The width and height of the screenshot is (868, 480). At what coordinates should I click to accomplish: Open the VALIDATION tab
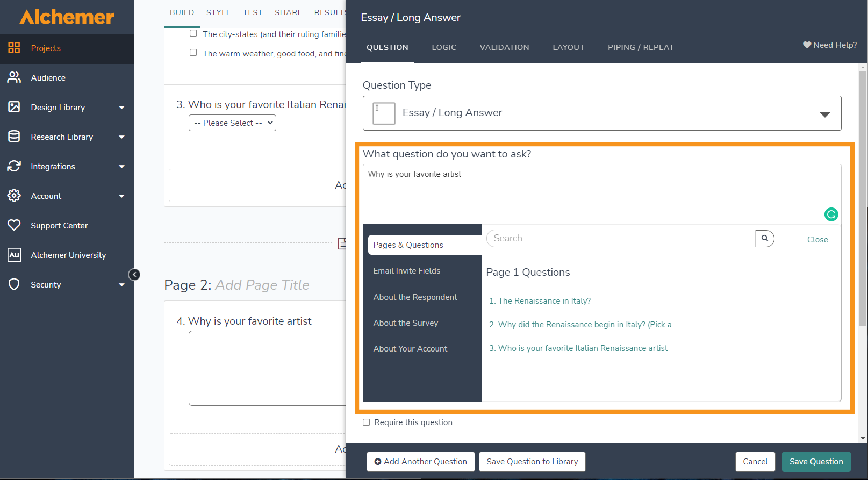click(x=504, y=47)
